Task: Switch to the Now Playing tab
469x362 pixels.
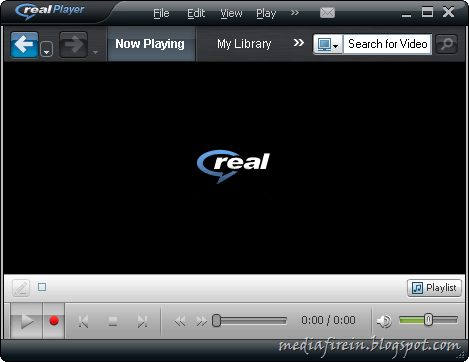Action: [150, 44]
